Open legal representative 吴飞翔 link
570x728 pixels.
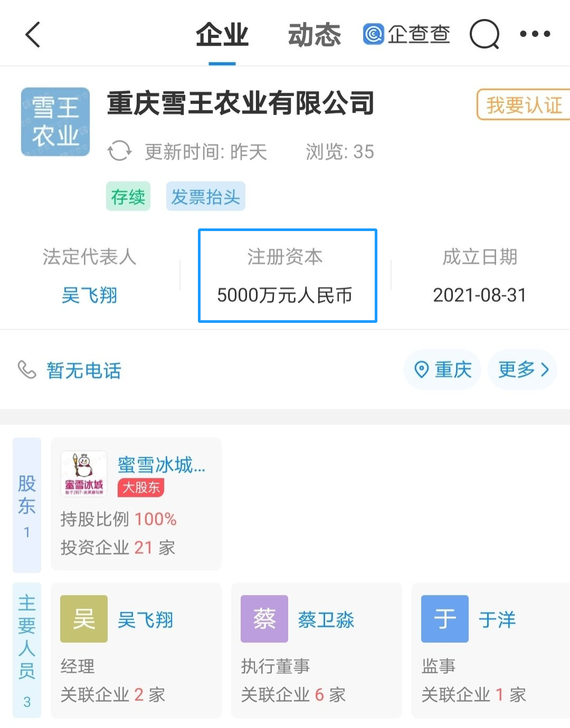pos(89,295)
